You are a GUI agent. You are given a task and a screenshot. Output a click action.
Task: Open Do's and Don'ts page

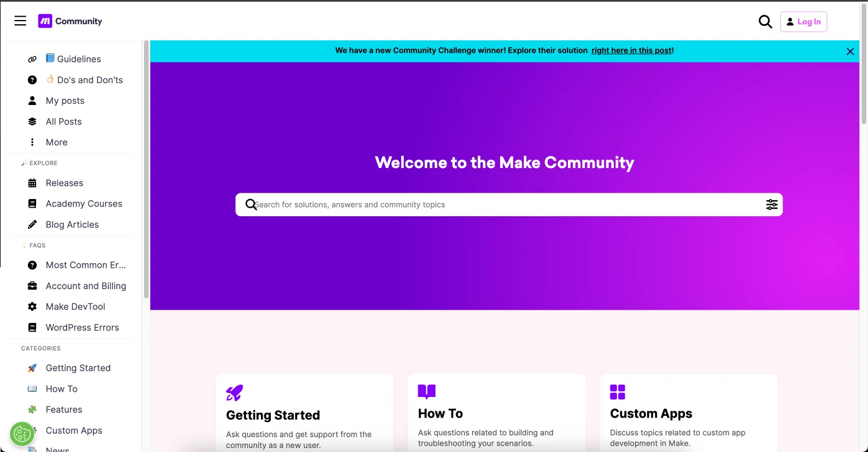84,80
